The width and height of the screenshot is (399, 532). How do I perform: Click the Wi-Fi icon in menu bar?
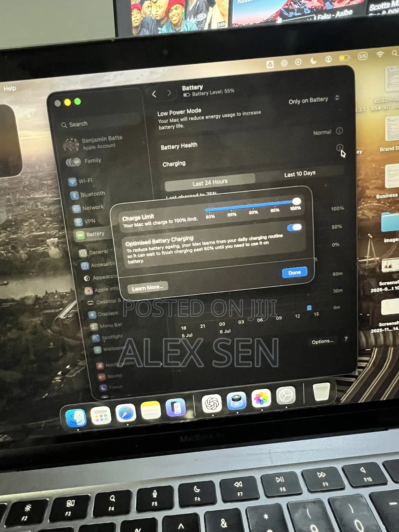380,55
